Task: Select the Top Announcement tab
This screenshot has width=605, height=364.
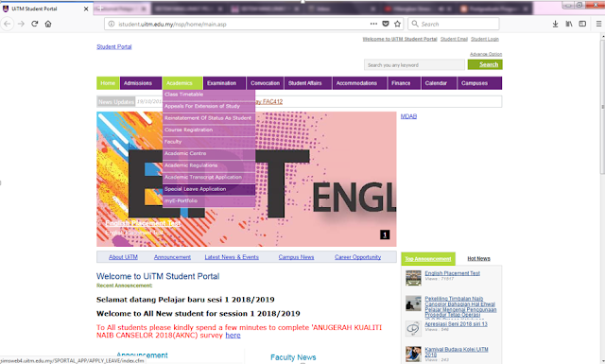Action: click(428, 259)
